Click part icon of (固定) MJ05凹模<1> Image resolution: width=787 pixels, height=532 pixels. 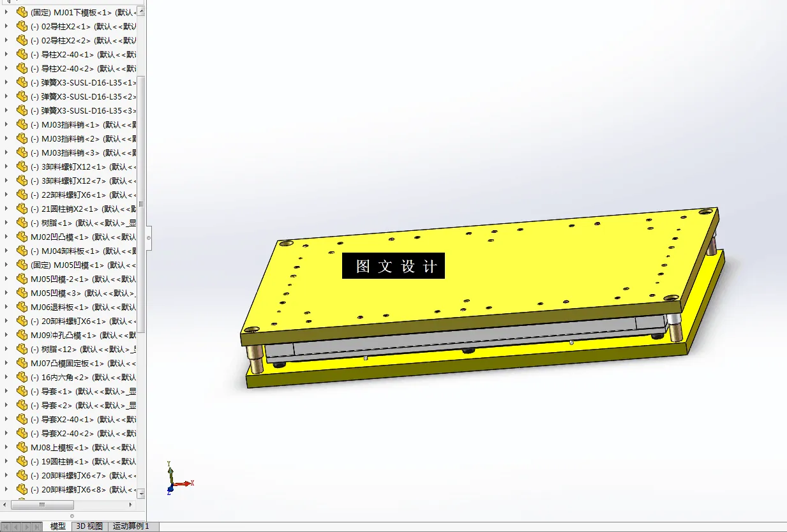[22, 265]
